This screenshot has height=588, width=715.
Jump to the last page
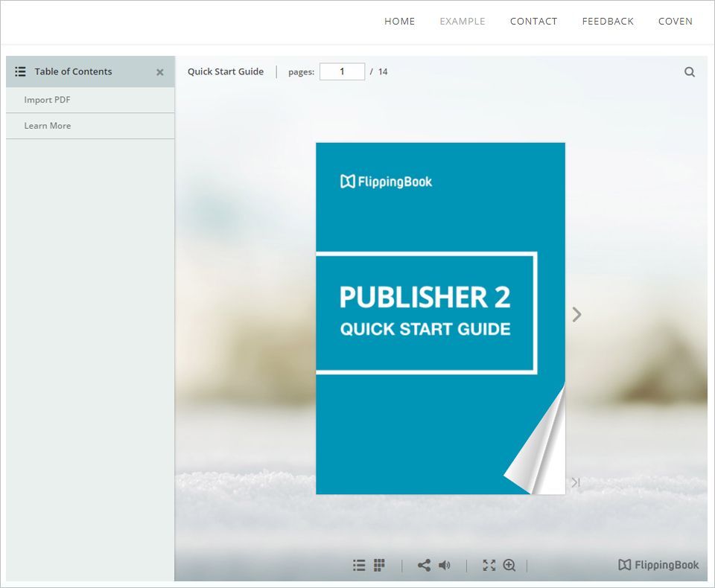click(576, 482)
